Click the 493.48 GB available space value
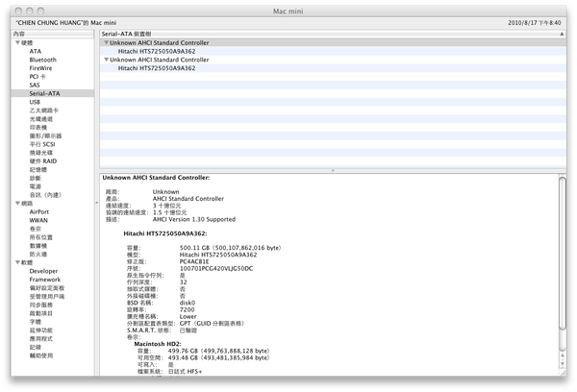Viewport: 577px width, 392px height. [218, 357]
